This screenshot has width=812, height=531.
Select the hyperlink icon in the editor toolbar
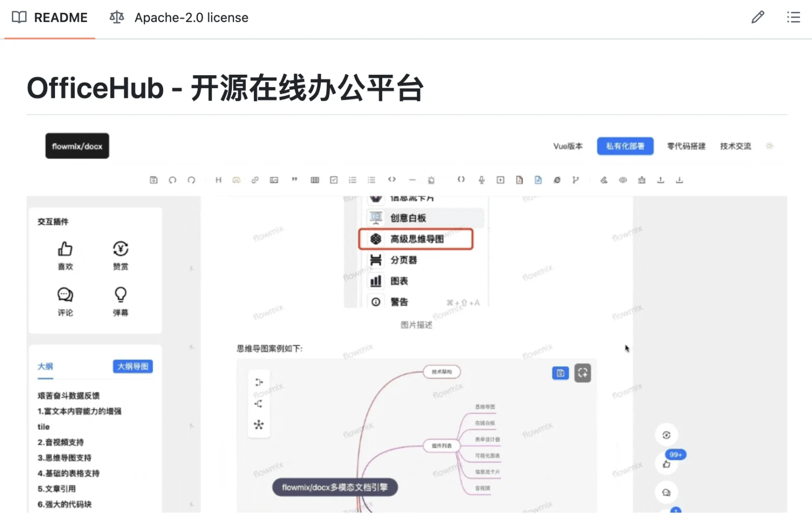point(254,180)
